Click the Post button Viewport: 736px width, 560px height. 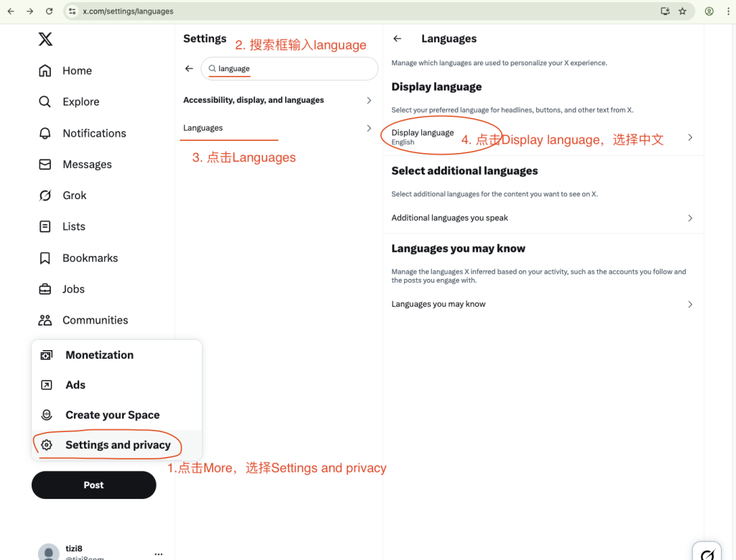[x=94, y=485]
